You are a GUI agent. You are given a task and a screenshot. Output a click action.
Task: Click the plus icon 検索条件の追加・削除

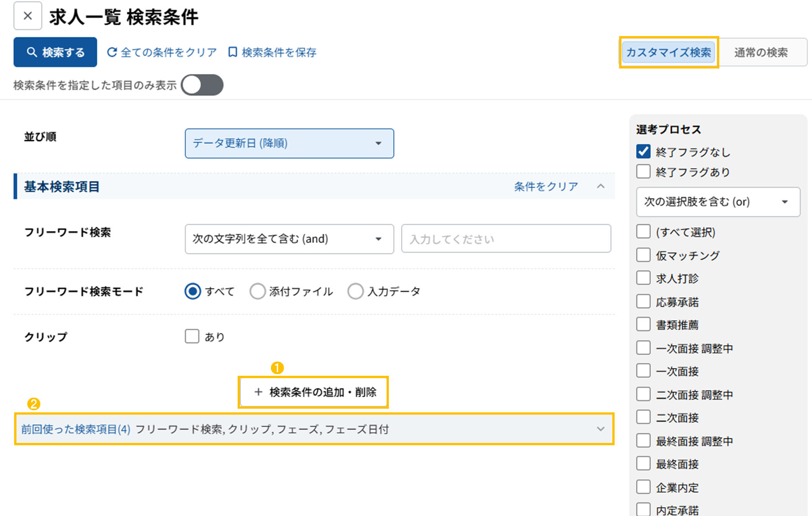coord(259,392)
